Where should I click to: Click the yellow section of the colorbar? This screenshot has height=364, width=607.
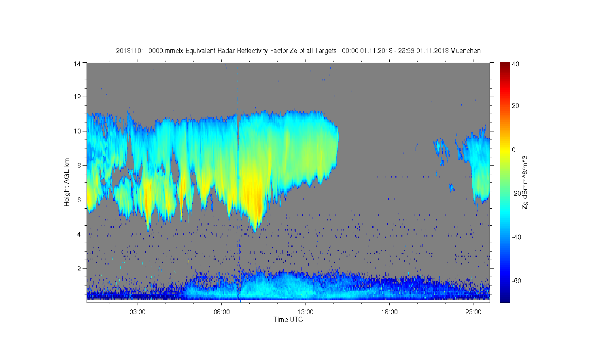[505, 150]
